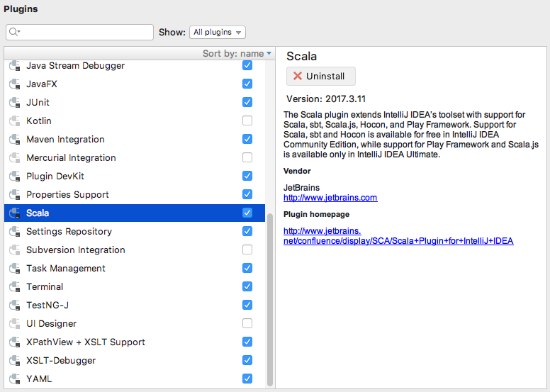Viewport: 550px width, 392px height.
Task: Uninstall the Scala plugin
Action: 321,76
